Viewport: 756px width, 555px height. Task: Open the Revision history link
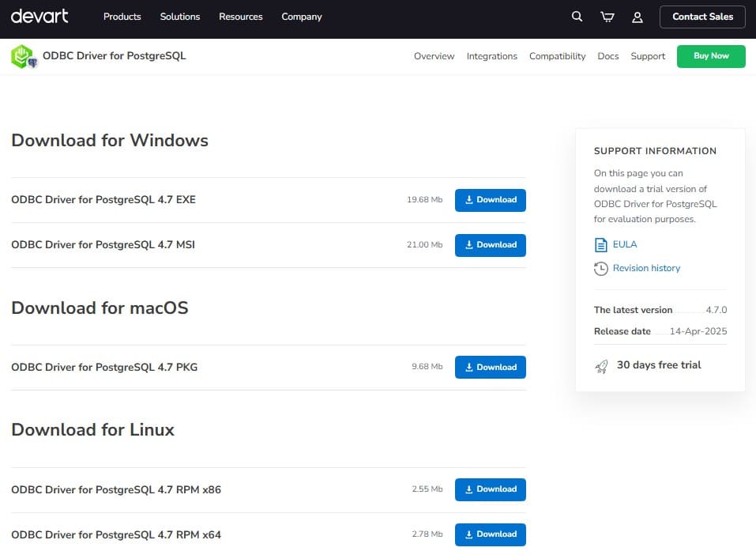coord(646,268)
